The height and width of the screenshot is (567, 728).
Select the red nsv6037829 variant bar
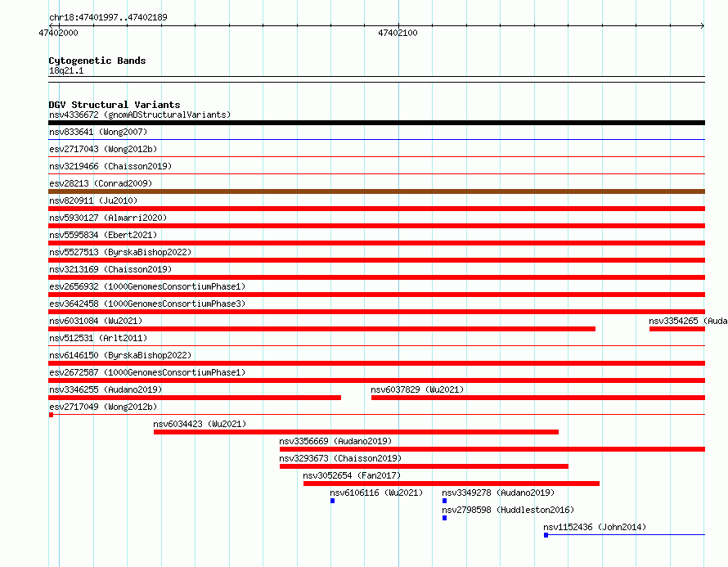pyautogui.click(x=538, y=398)
